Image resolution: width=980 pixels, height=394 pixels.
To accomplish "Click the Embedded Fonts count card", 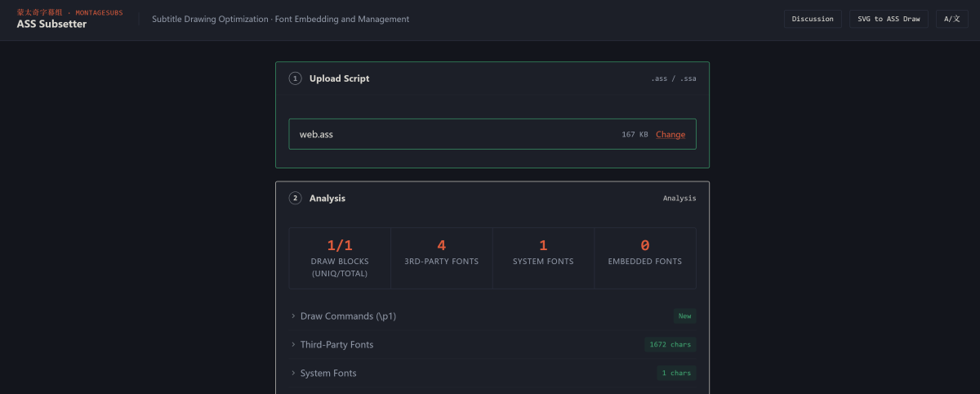I will pyautogui.click(x=645, y=258).
